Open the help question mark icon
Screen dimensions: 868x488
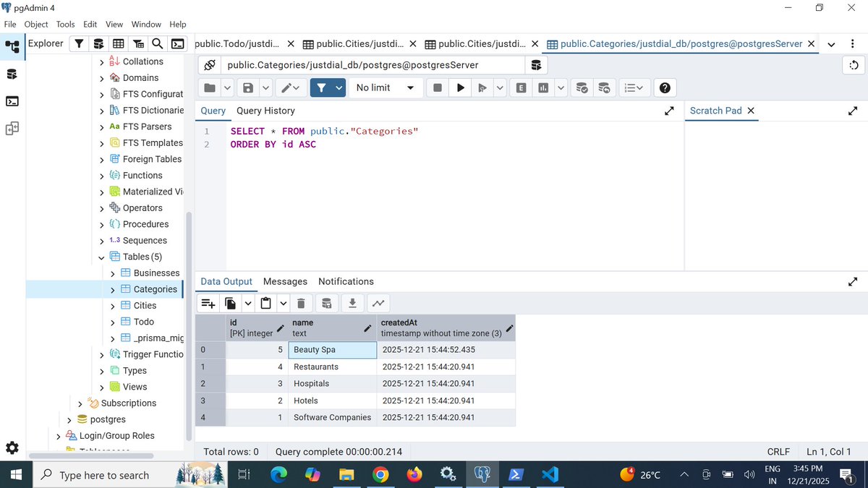(665, 87)
